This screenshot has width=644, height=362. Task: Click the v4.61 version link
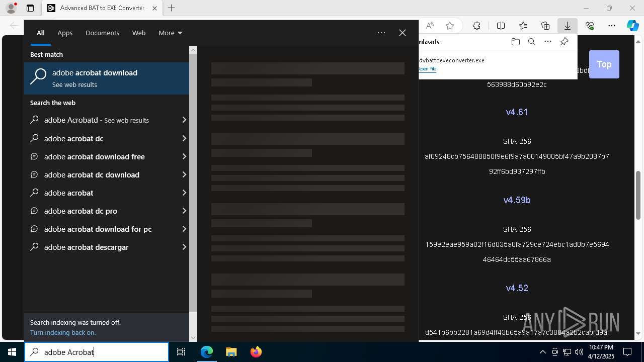tap(517, 112)
